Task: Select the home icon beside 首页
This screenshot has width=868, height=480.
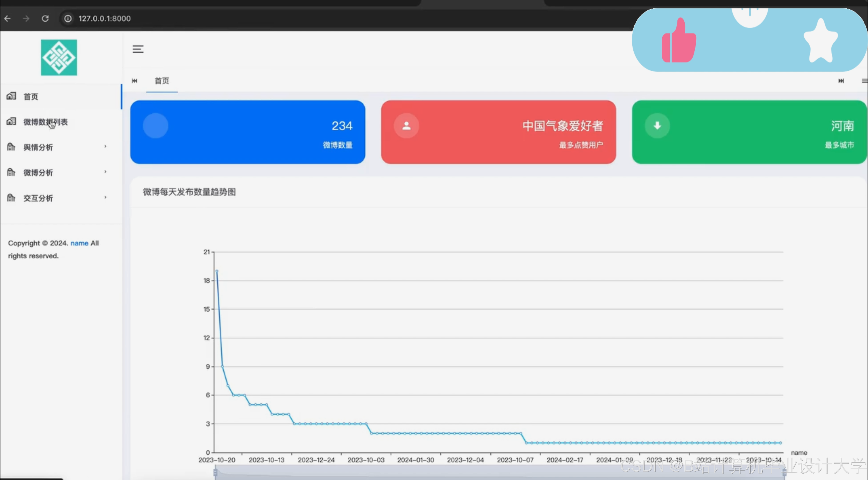Action: 11,96
